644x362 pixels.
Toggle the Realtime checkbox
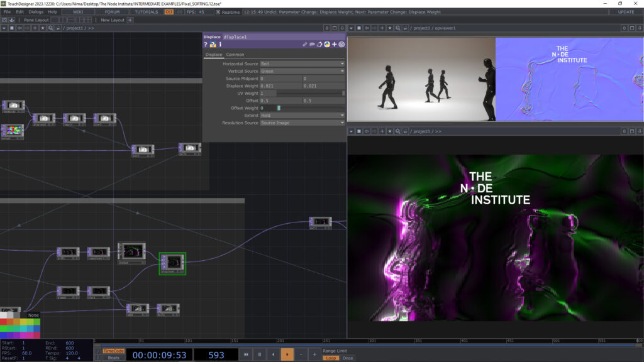pos(218,12)
